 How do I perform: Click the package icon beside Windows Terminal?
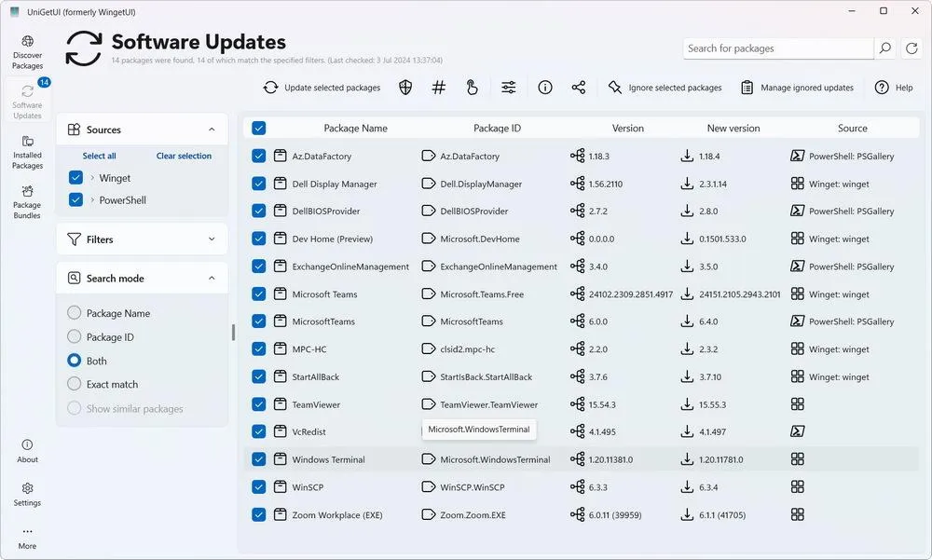tap(280, 458)
